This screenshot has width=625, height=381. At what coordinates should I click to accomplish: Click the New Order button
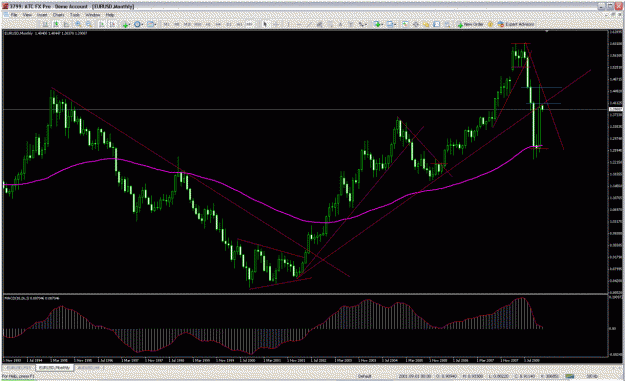coord(470,24)
